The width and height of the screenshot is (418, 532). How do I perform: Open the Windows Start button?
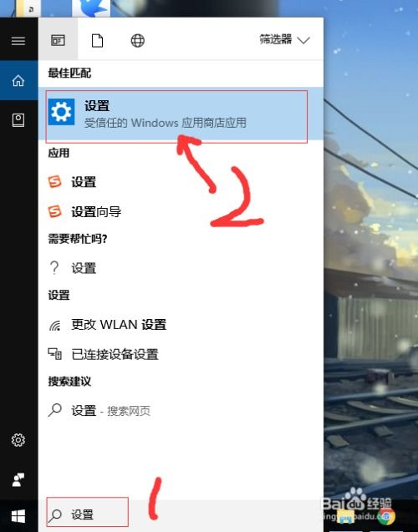(x=18, y=516)
